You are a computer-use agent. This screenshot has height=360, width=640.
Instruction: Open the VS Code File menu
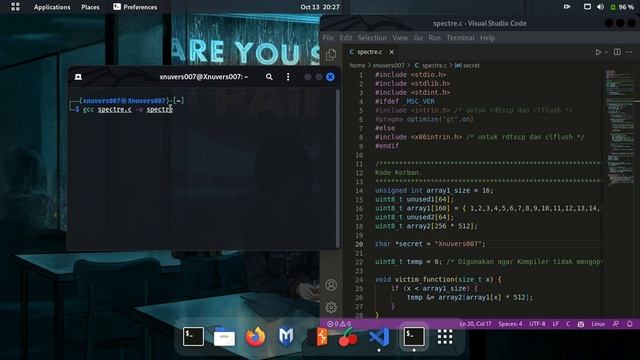click(328, 38)
